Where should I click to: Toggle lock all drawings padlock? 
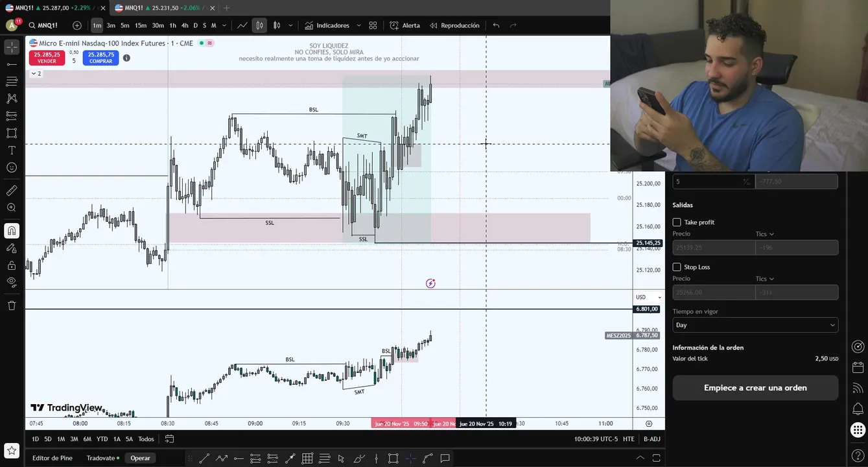point(12,265)
